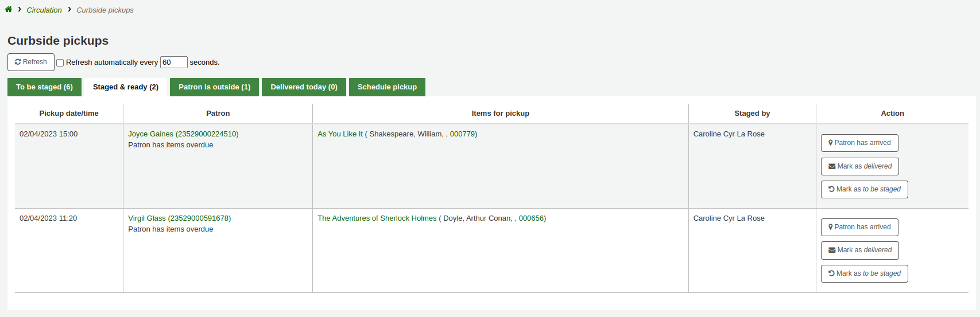This screenshot has width=980, height=317.
Task: View the Delivered today tab
Action: tap(304, 87)
